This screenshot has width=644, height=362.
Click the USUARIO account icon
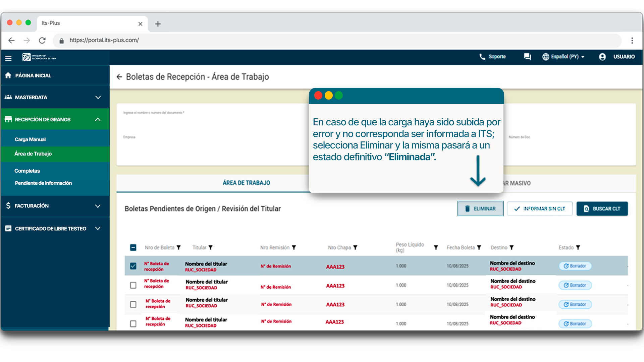tap(602, 57)
